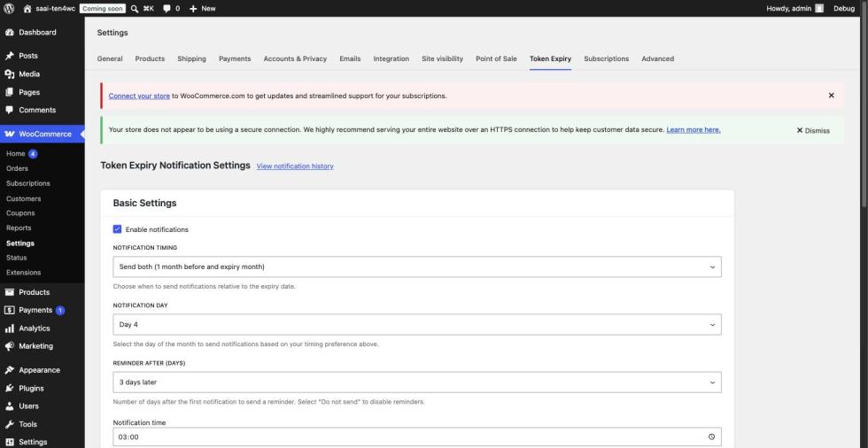
Task: Switch to the General tab
Action: (x=110, y=58)
